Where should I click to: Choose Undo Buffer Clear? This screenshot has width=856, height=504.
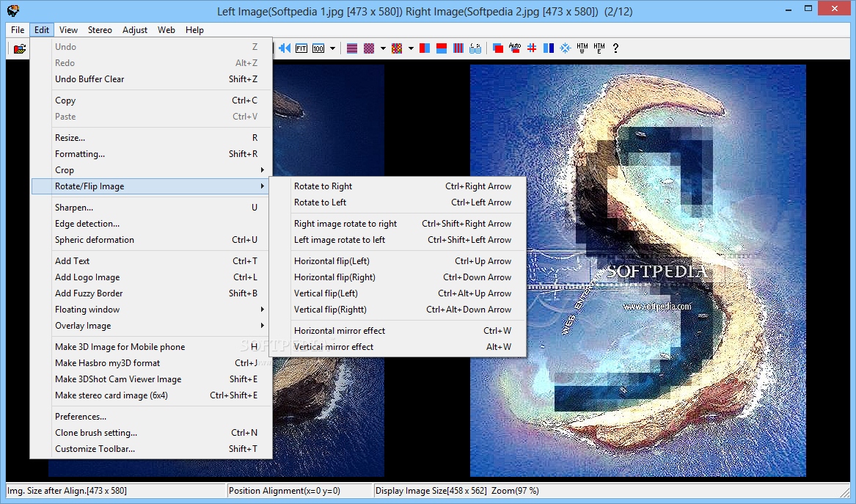(151, 79)
